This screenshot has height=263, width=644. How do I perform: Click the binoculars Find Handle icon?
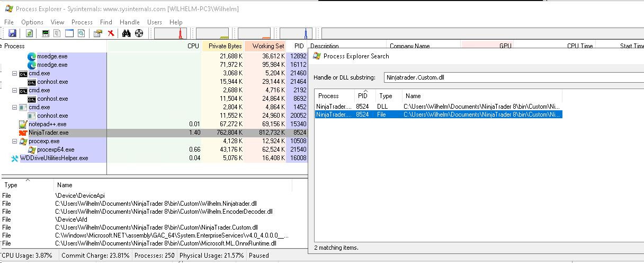[126, 33]
